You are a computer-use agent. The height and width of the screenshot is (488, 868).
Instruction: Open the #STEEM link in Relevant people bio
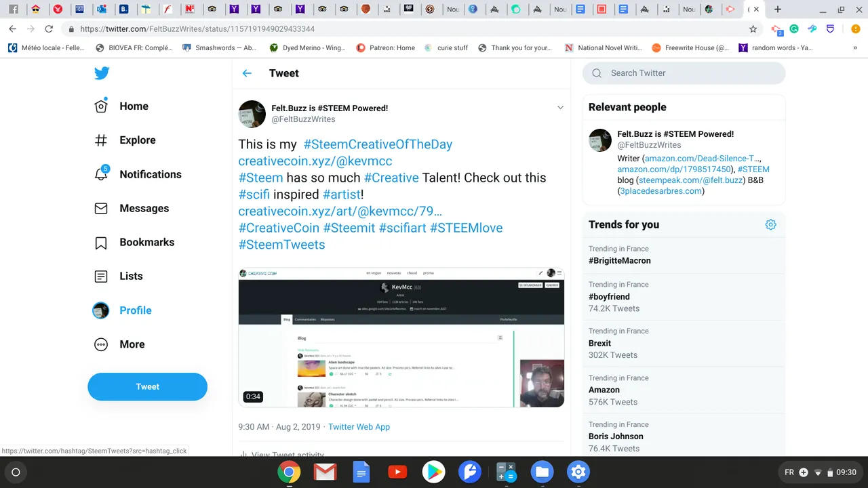coord(753,169)
